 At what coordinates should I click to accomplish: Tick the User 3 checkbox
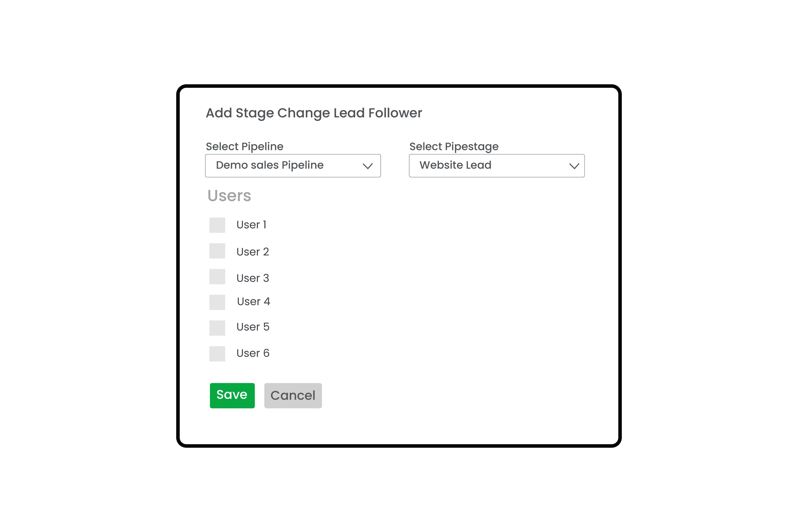(217, 277)
